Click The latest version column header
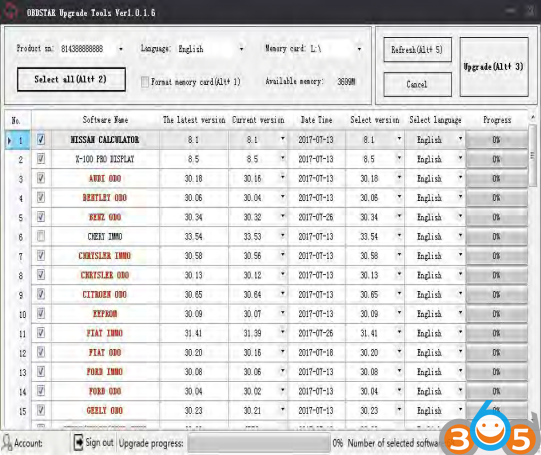The image size is (541, 455). [194, 120]
